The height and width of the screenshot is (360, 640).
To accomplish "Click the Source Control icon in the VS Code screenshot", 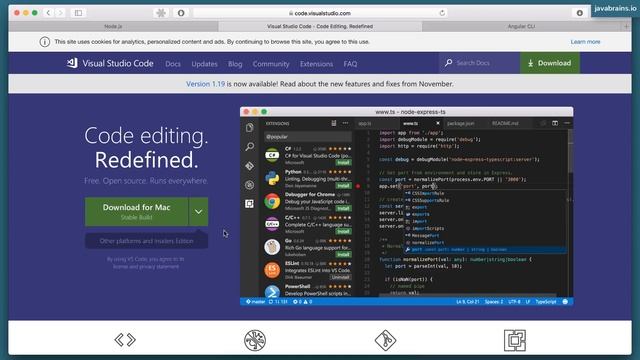I will click(249, 166).
